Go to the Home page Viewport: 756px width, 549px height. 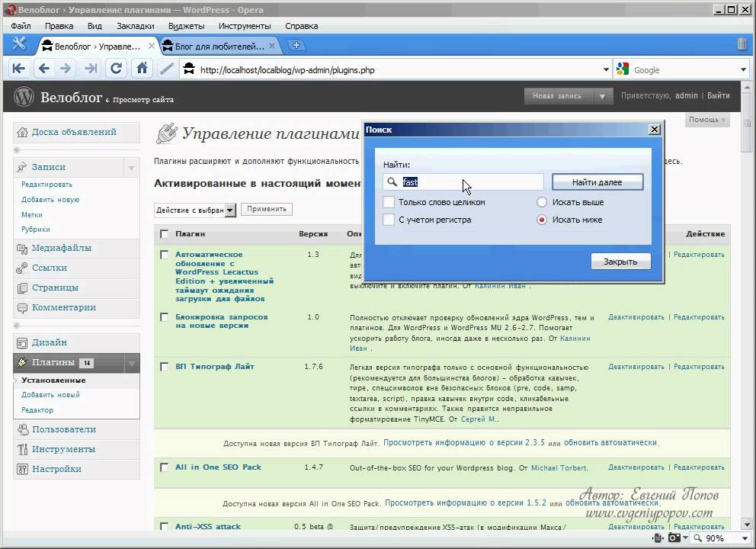pos(142,69)
